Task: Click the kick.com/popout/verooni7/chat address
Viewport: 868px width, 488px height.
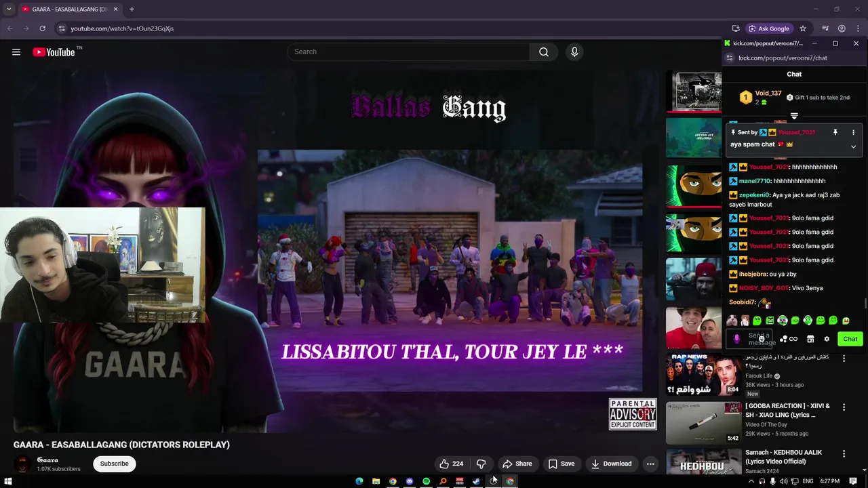Action: 783,58
